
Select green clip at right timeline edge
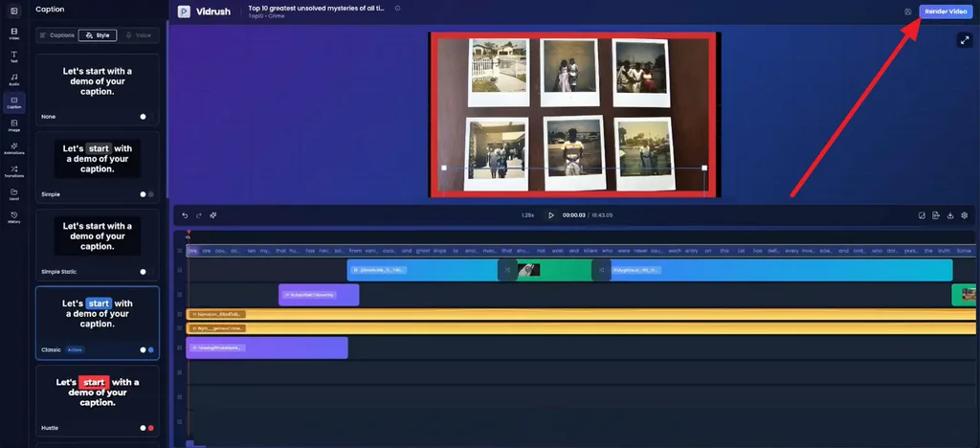pyautogui.click(x=964, y=294)
